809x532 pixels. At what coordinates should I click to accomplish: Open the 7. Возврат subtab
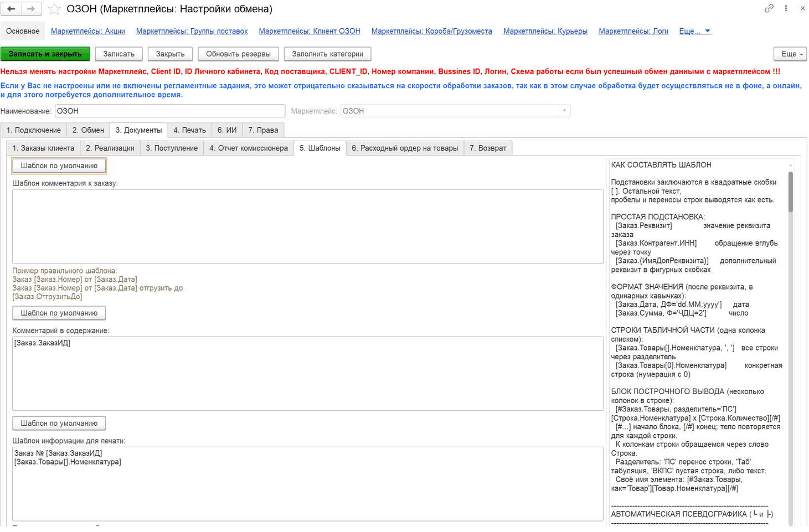pyautogui.click(x=488, y=148)
